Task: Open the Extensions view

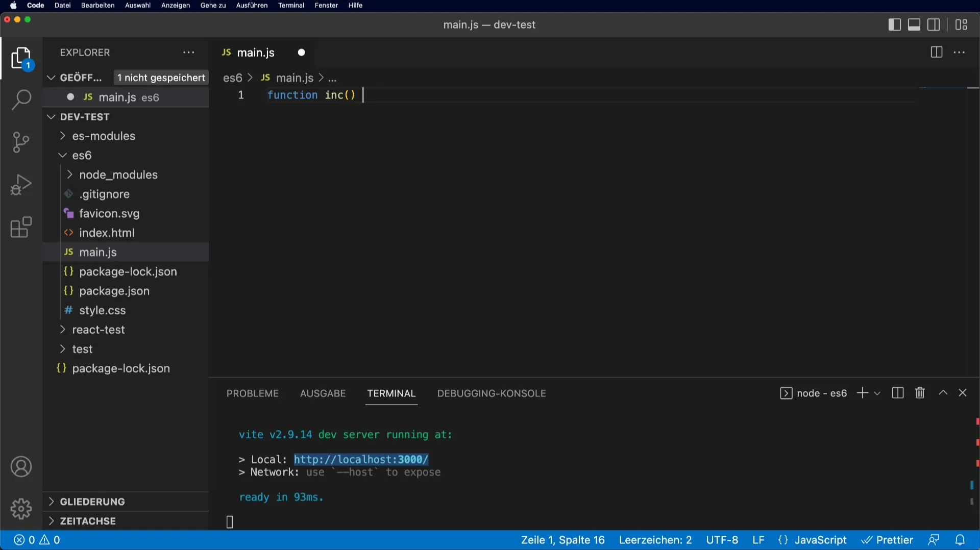Action: point(21,228)
